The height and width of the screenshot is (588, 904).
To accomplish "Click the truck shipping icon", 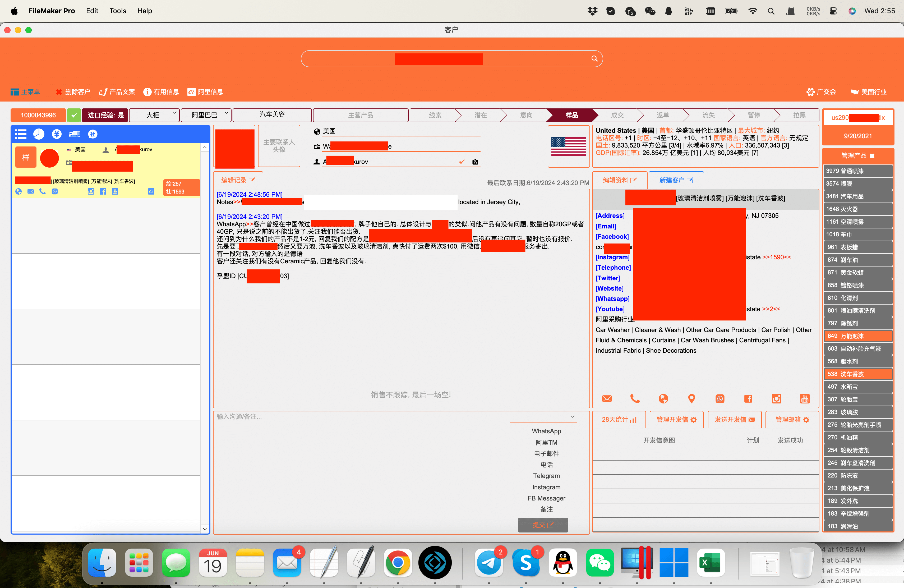I will [x=75, y=134].
